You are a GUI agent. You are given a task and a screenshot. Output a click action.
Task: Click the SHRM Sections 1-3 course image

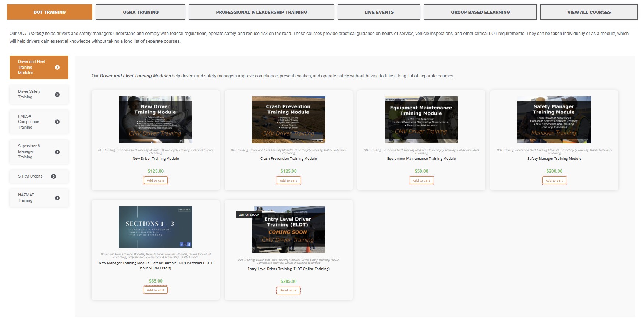(156, 227)
